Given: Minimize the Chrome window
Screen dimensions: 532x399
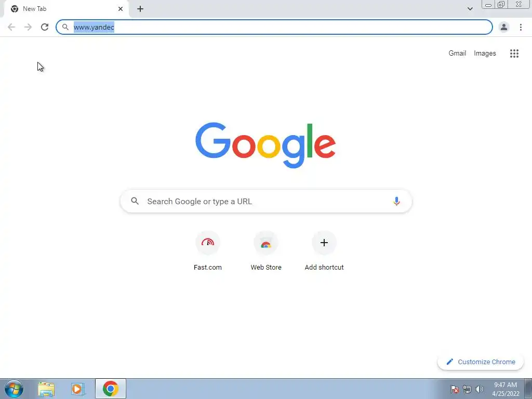Looking at the screenshot, I should pyautogui.click(x=488, y=5).
